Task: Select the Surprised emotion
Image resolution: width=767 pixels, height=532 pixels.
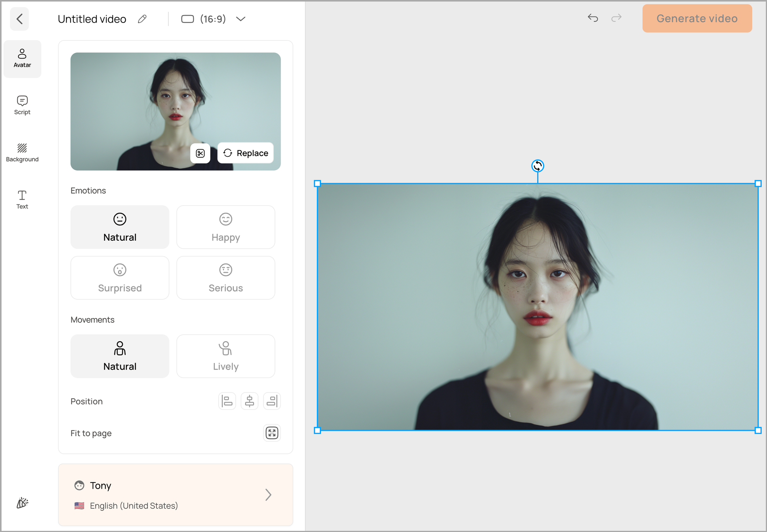Action: [120, 278]
